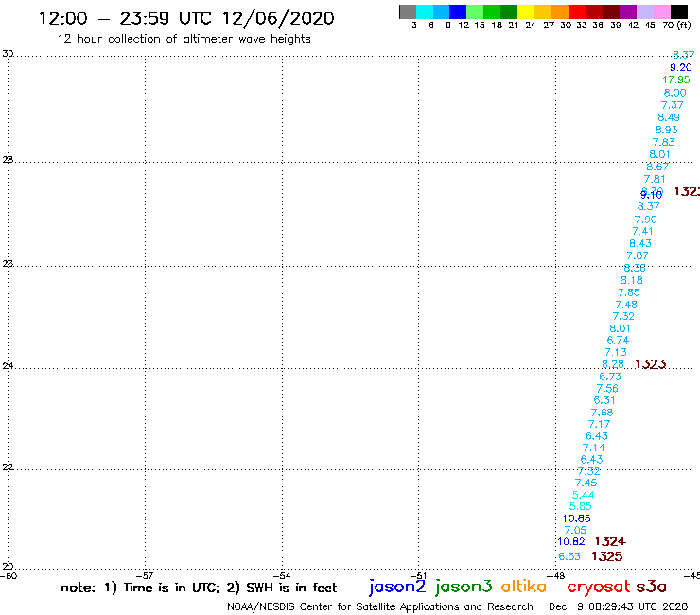Click the -54 longitude axis label

(x=282, y=576)
